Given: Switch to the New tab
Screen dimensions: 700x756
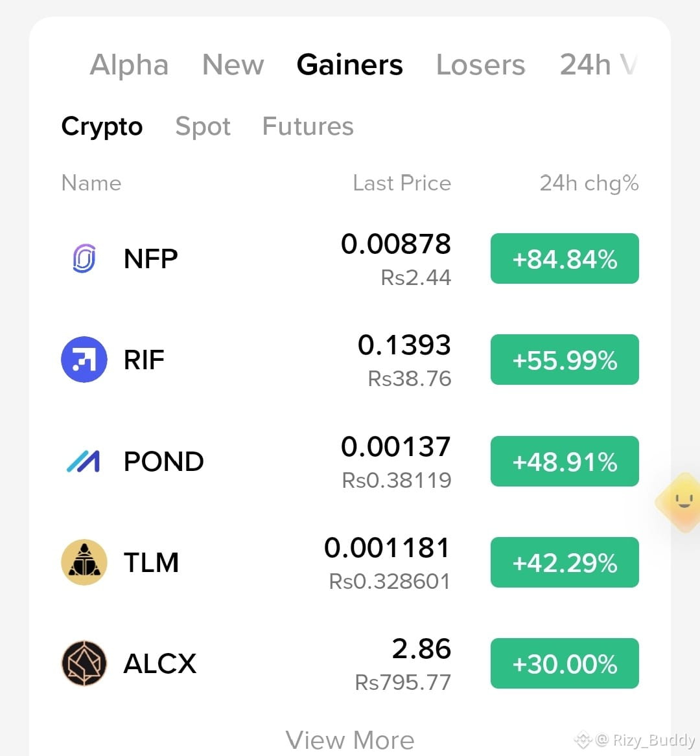Looking at the screenshot, I should coord(233,65).
